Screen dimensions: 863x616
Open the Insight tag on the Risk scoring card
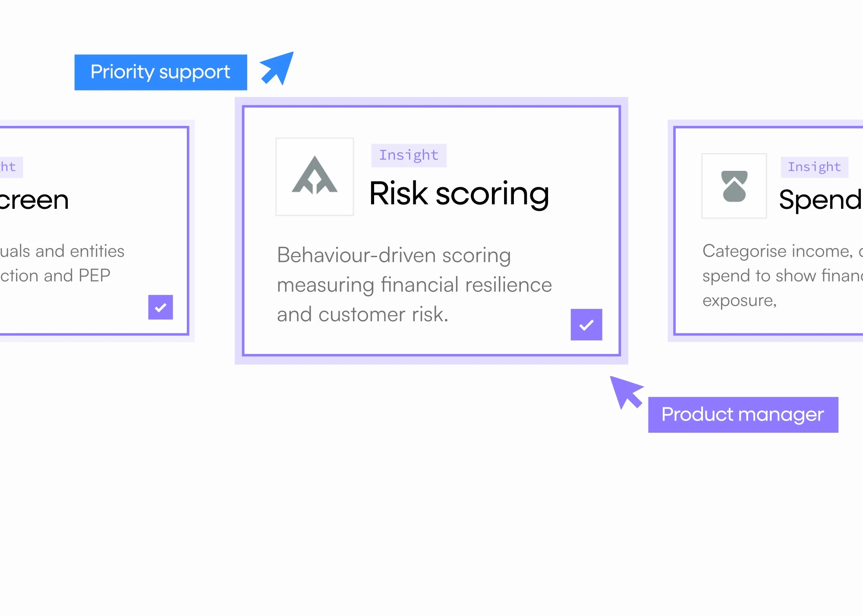pos(408,155)
